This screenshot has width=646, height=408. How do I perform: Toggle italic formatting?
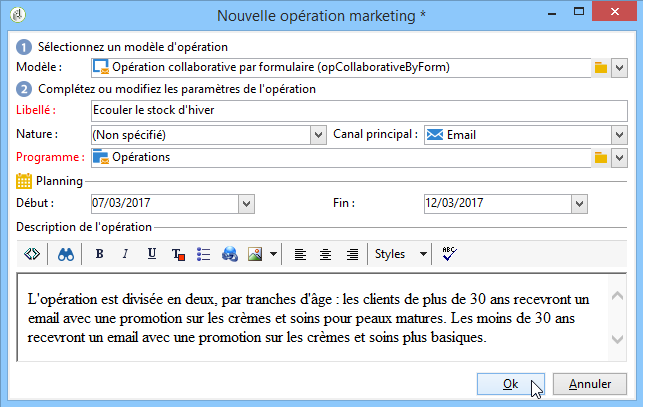125,254
